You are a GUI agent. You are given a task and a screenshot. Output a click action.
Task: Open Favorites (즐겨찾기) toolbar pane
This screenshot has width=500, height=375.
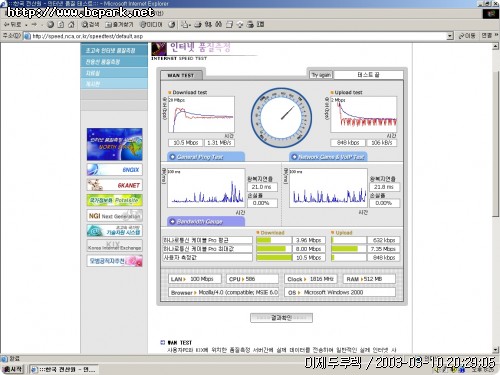coord(119,25)
